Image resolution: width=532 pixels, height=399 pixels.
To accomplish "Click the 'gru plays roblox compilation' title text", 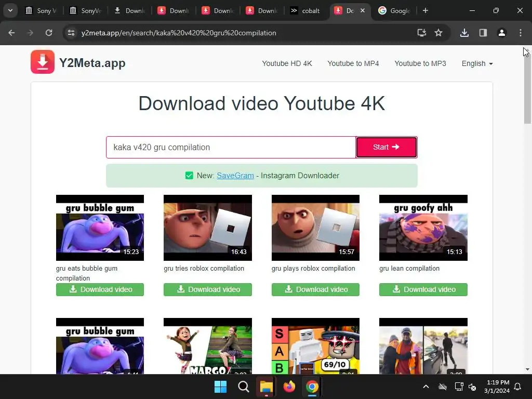I will pos(313,269).
